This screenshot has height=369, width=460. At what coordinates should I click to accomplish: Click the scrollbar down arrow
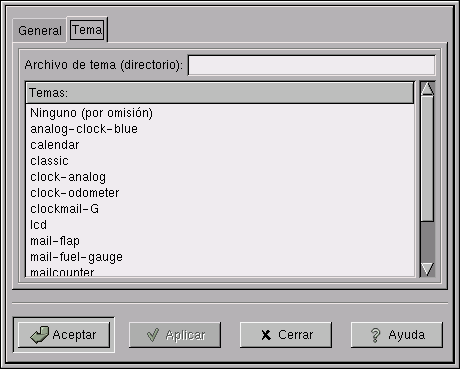(x=427, y=269)
